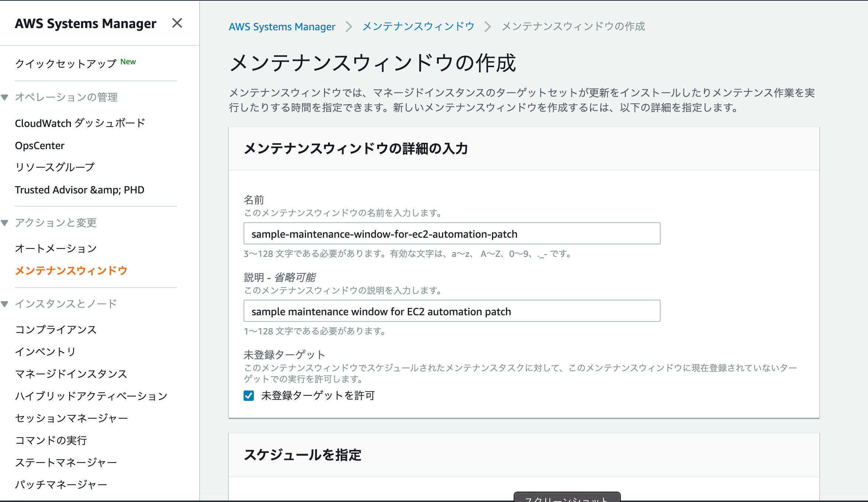868x502 pixels.
Task: Open オートメーション in sidebar
Action: [56, 248]
